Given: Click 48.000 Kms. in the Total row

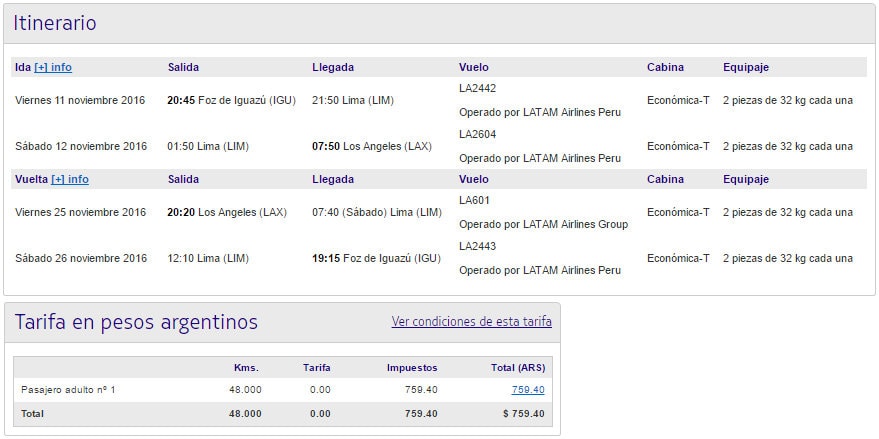Looking at the screenshot, I should tap(245, 414).
